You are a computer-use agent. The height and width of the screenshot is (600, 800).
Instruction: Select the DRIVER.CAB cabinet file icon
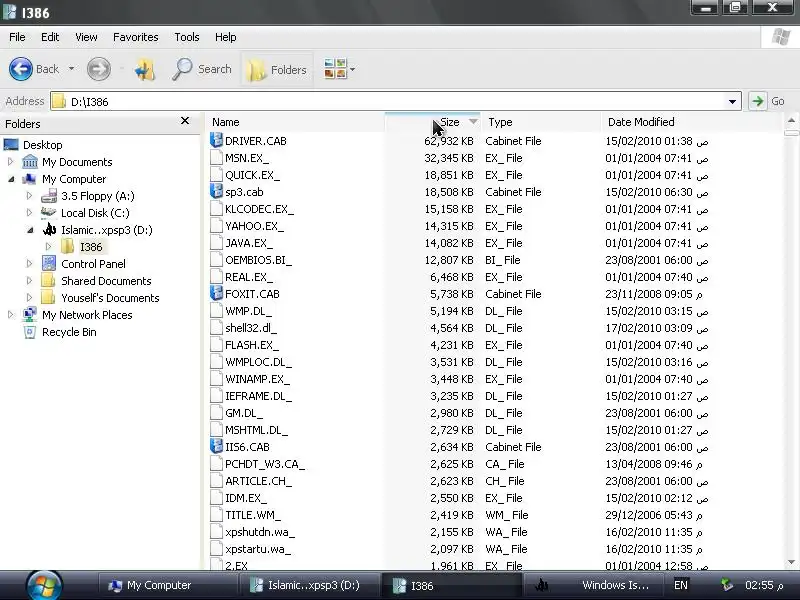(216, 140)
